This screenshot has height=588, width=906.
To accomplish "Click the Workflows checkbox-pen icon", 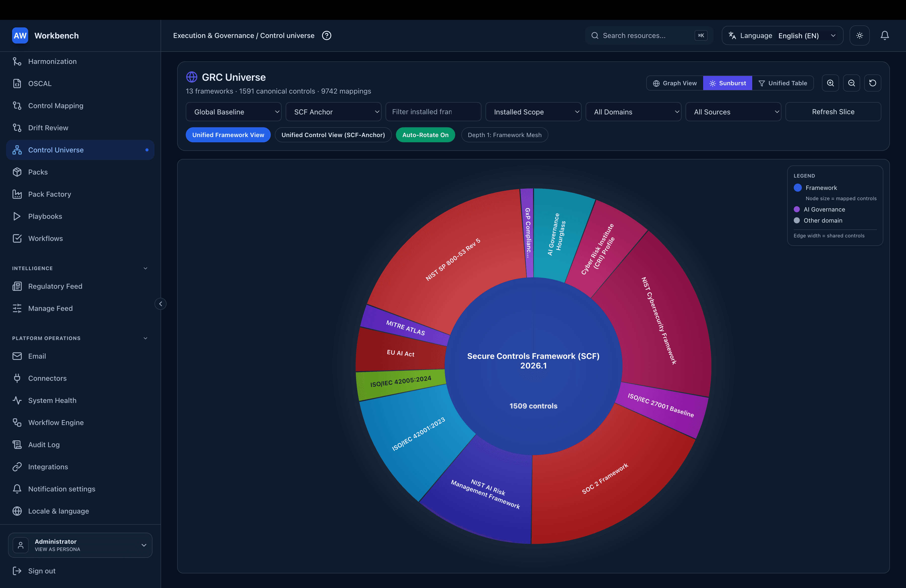I will [x=17, y=238].
